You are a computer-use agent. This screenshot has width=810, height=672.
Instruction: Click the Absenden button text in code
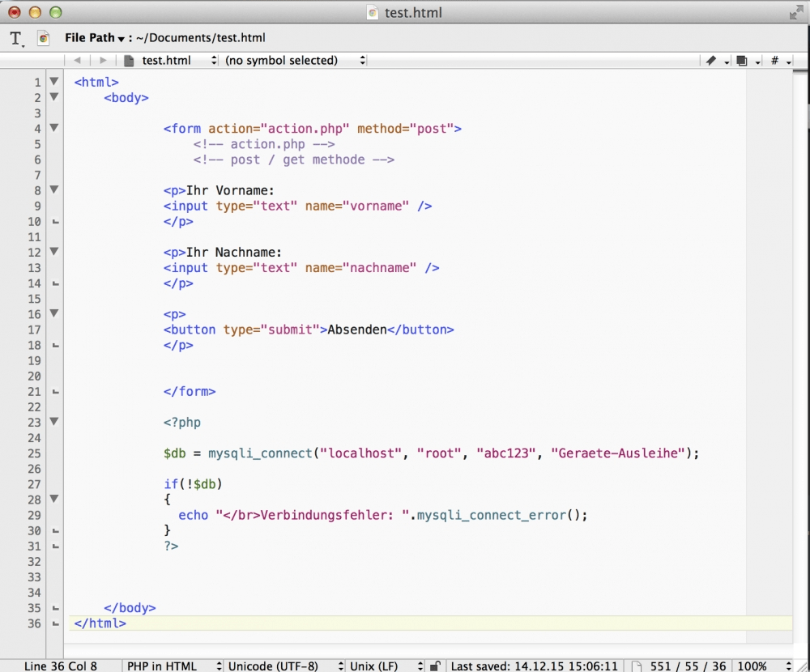[x=357, y=330]
